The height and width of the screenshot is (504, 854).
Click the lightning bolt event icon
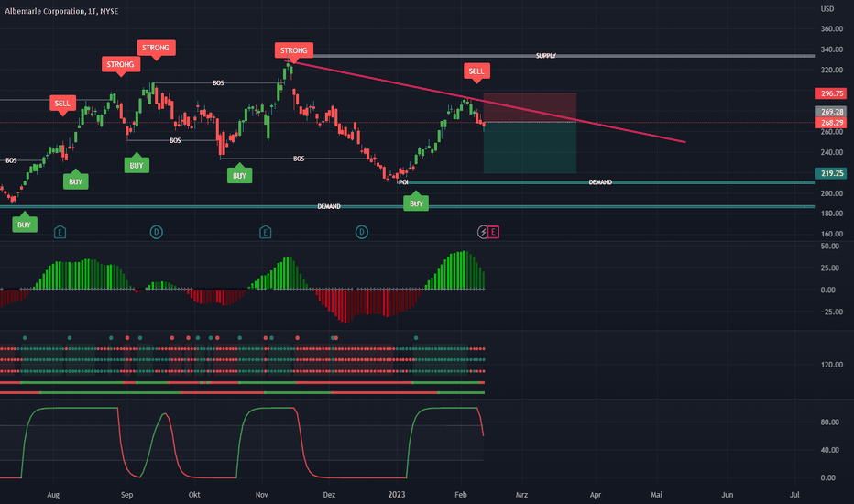(483, 233)
